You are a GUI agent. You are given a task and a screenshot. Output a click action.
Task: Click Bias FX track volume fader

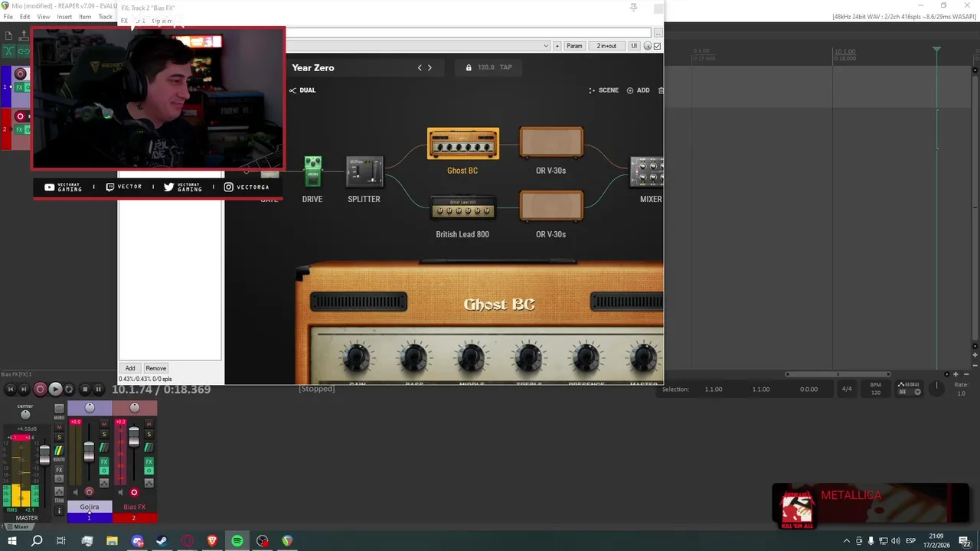tap(134, 437)
